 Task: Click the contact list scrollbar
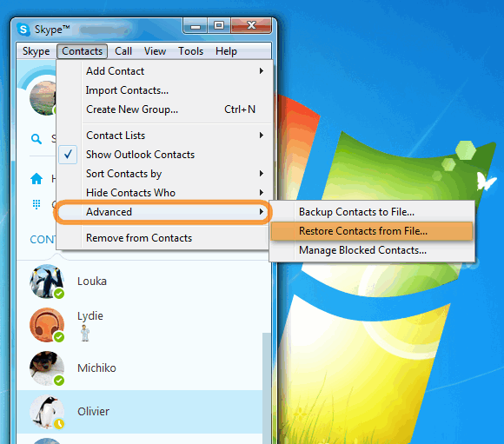[267, 386]
